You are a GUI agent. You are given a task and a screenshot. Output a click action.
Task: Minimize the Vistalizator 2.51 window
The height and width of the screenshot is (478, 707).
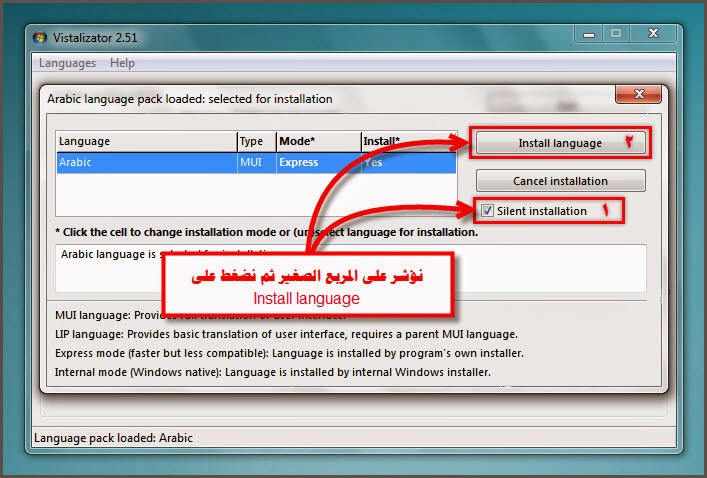point(588,34)
